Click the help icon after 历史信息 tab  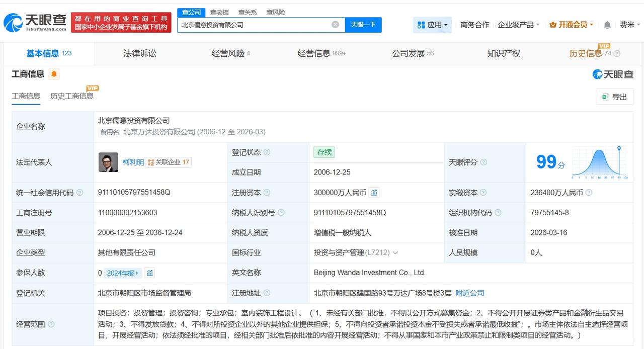pyautogui.click(x=617, y=54)
